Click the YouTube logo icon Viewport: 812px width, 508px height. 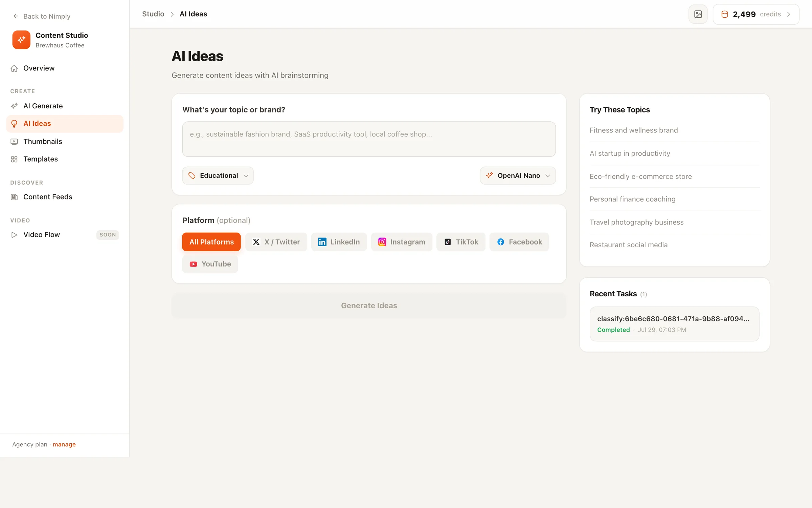[194, 264]
